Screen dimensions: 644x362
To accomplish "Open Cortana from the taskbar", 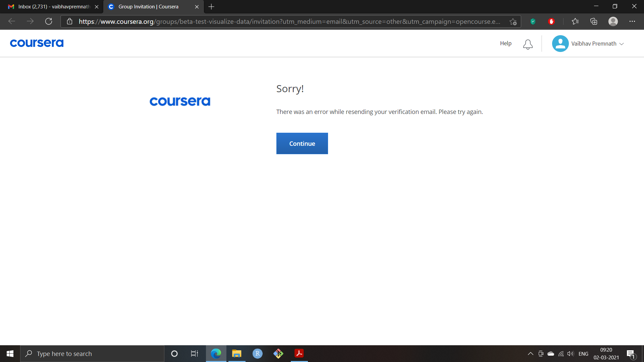I will pos(174,354).
